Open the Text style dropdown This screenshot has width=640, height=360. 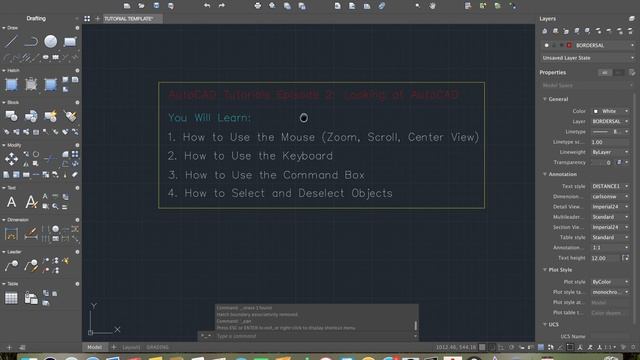pos(611,186)
